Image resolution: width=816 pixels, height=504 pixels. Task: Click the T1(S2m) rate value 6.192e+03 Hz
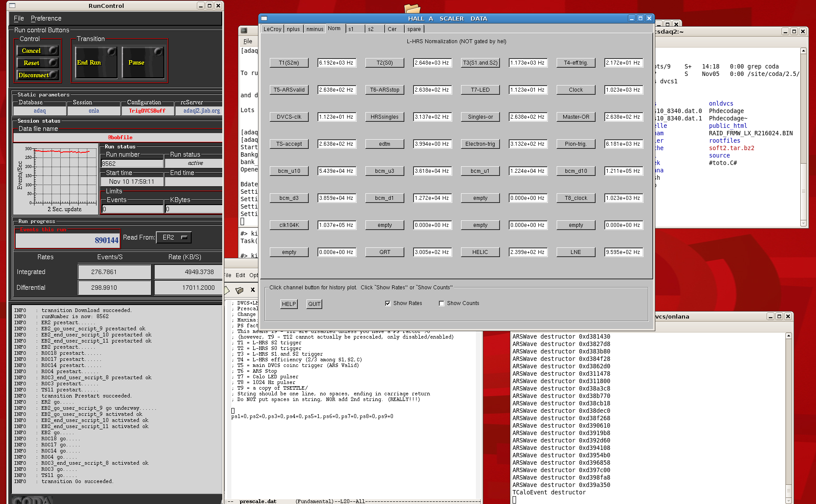pyautogui.click(x=337, y=63)
